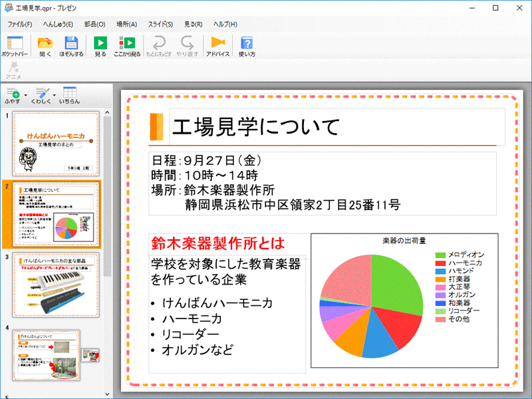The height and width of the screenshot is (399, 532).
Task: Click the legend label リコーダー
Action: pos(464,311)
